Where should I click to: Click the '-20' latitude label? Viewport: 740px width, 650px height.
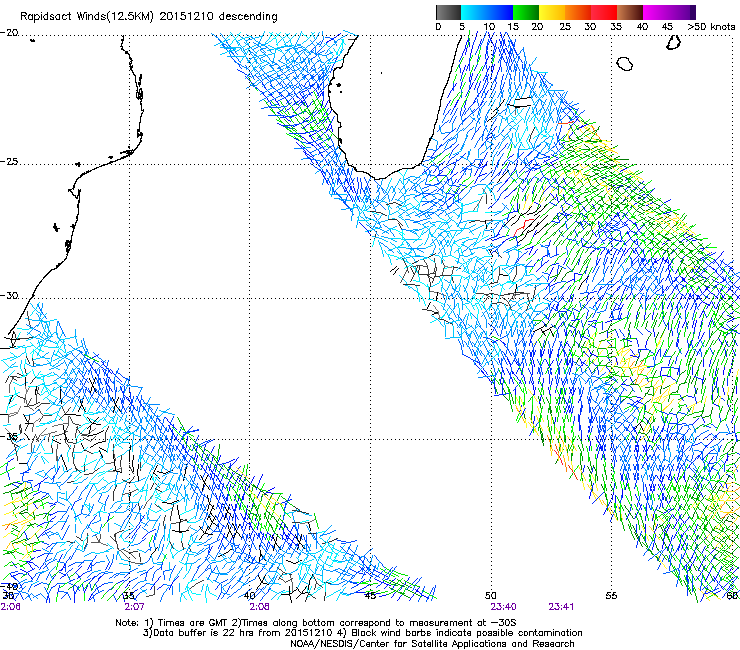coord(9,33)
